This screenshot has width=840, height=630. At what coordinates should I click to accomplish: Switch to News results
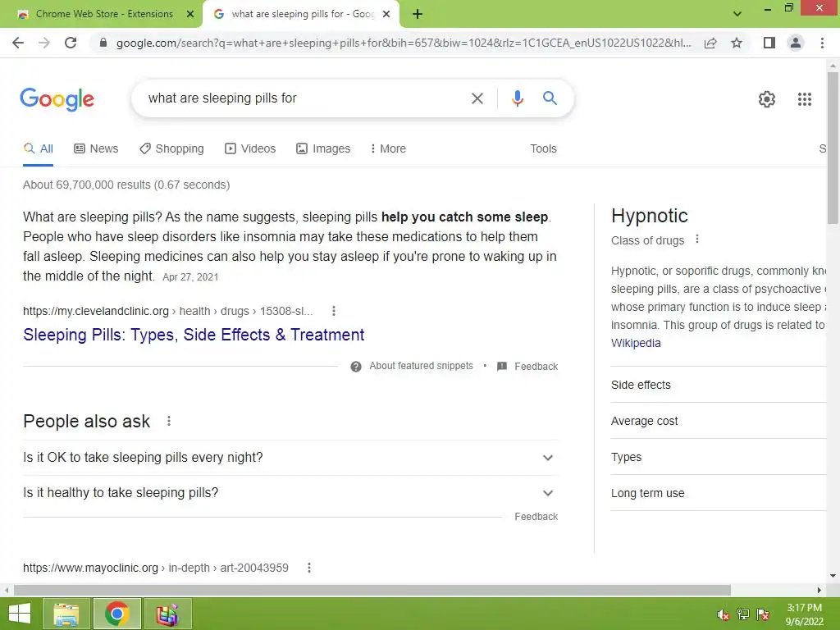click(96, 148)
